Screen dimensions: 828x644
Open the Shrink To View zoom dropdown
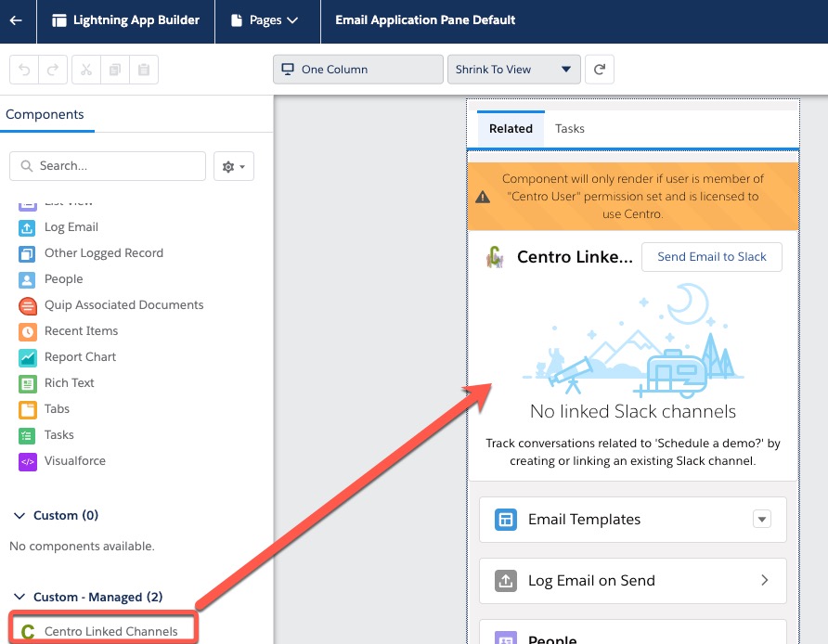[x=514, y=70]
